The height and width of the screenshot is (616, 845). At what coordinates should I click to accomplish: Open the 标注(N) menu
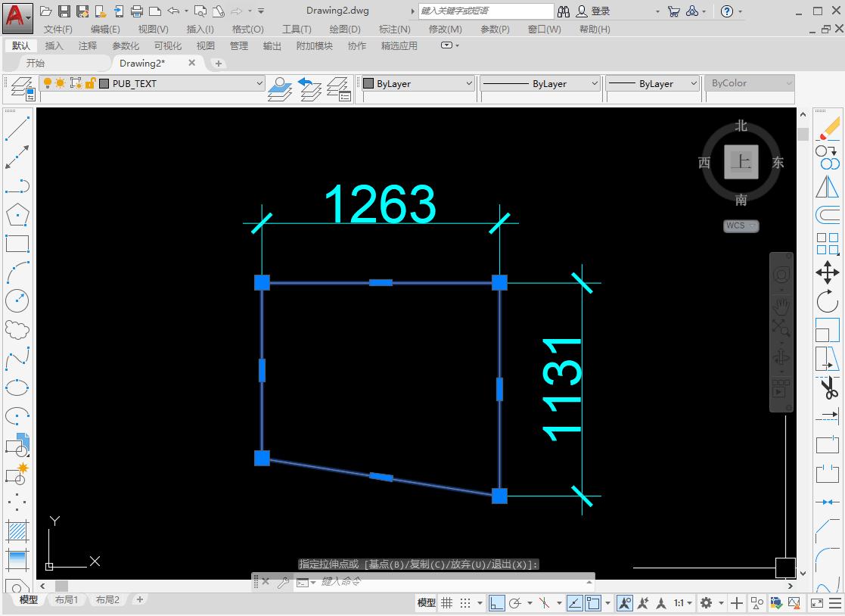point(394,29)
